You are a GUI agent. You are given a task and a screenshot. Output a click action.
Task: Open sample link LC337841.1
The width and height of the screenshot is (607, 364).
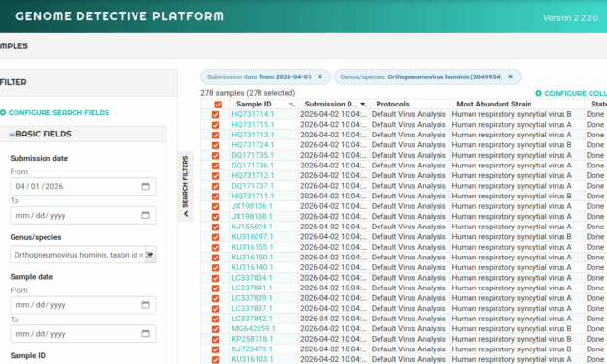coord(252,288)
